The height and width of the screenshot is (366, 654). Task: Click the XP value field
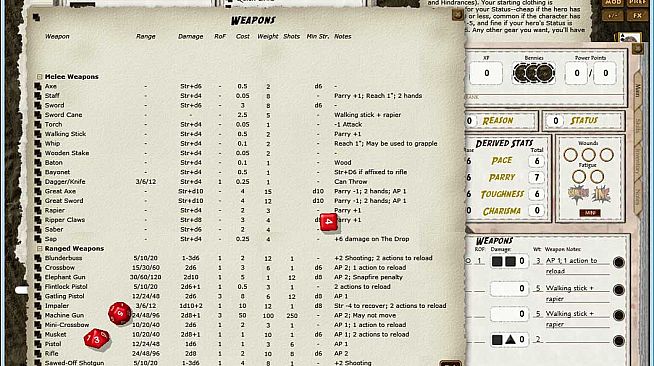(x=486, y=73)
